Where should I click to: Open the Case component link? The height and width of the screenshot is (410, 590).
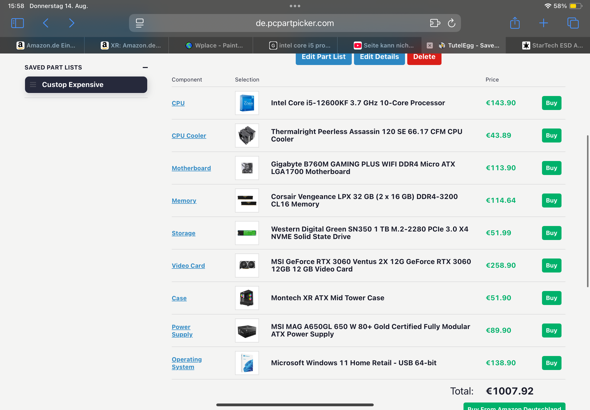tap(179, 298)
